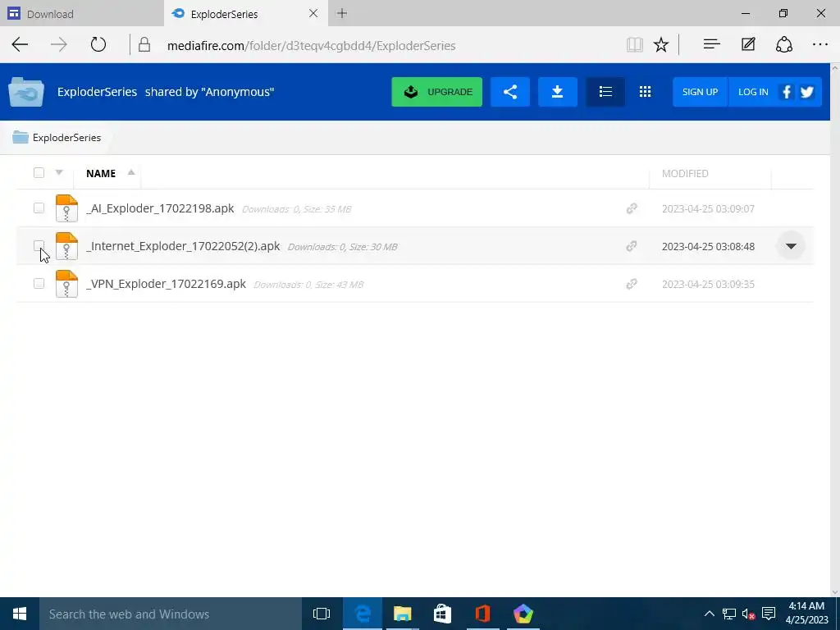The image size is (840, 630).
Task: Copy link icon for _VPN_Exploder file
Action: pos(632,284)
